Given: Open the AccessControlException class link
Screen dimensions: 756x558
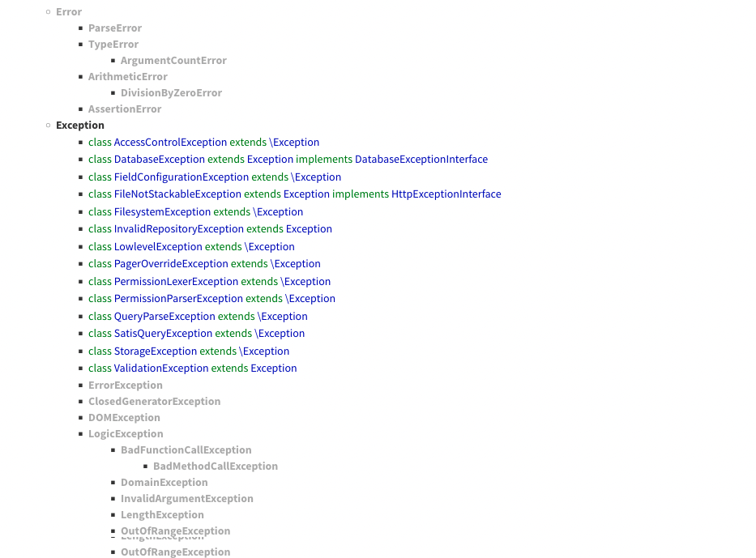Looking at the screenshot, I should 170,143.
